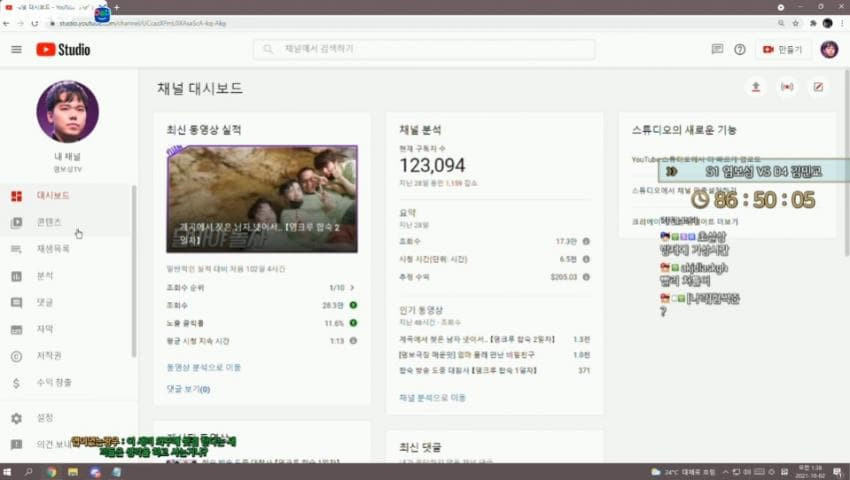Click the sidebar vertical scrollbar
This screenshot has height=480, width=850.
tap(133, 271)
